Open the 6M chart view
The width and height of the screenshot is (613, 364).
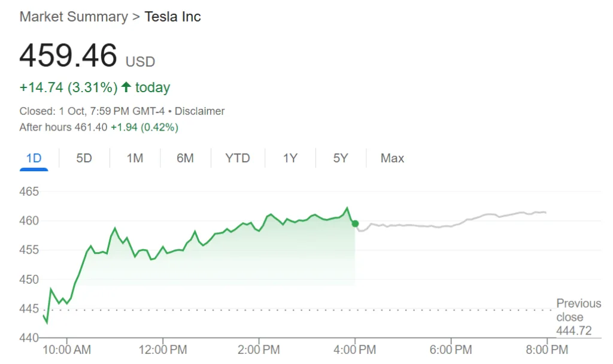tap(186, 158)
